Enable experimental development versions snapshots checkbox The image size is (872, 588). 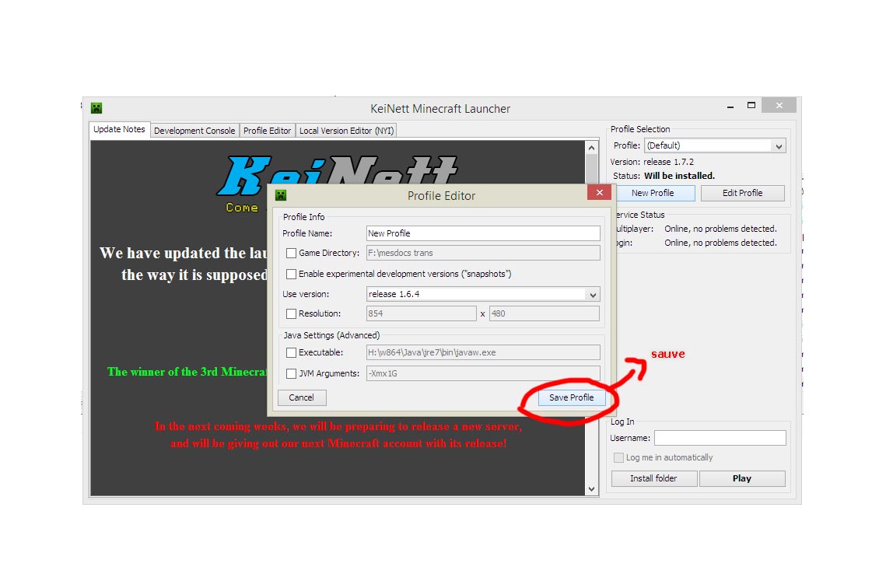tap(291, 274)
